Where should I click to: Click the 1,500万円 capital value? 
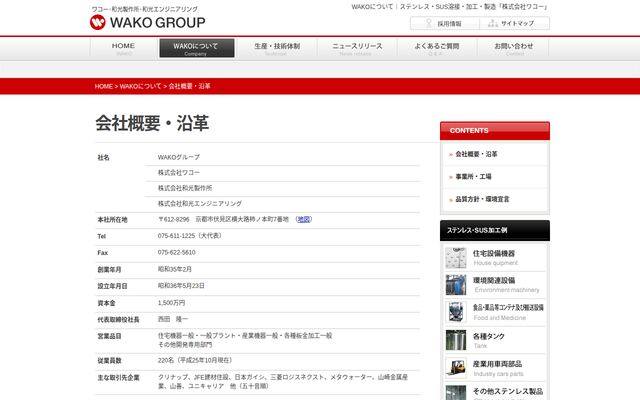[171, 303]
